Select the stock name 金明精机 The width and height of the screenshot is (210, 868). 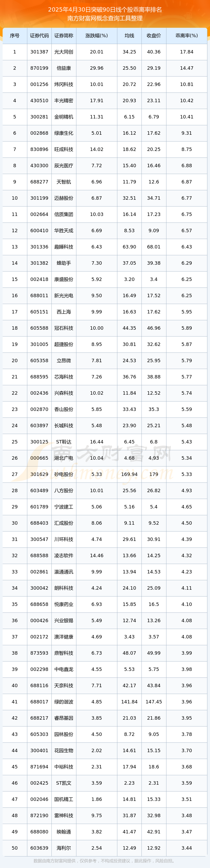pos(64,117)
